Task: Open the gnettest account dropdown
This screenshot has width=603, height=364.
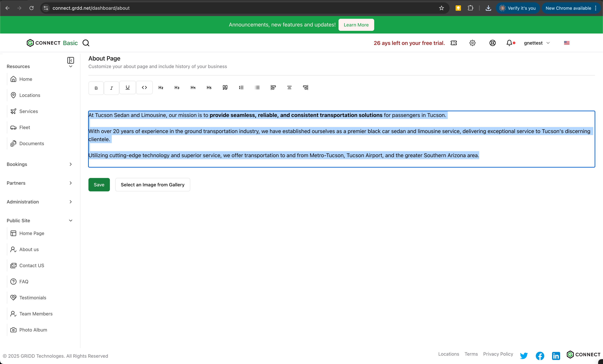Action: click(537, 43)
